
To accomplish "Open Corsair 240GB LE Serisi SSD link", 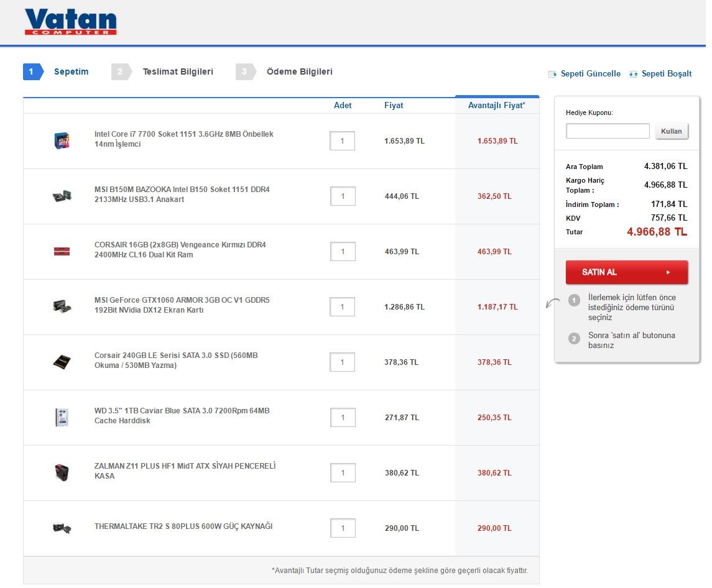I will click(176, 361).
